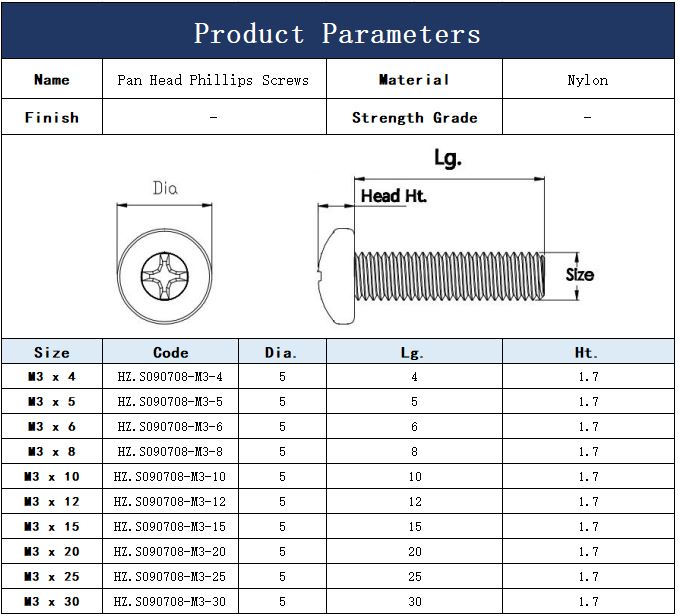Click the Finish label cell
Viewport: 678px width, 616px height.
[52, 117]
